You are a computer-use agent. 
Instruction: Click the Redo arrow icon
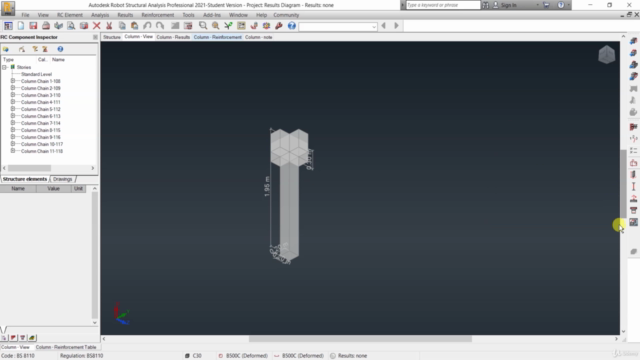point(160,26)
